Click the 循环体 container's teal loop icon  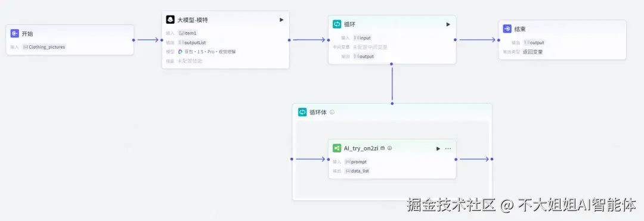[302, 112]
